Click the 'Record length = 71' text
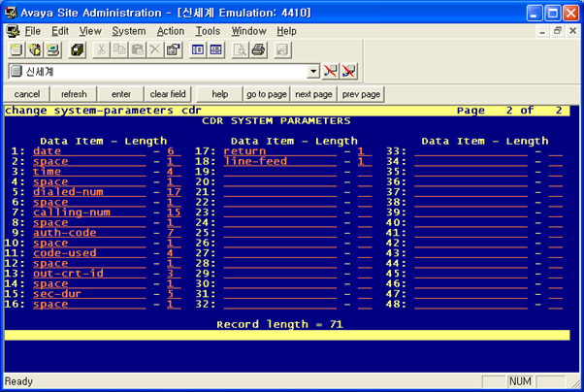Screen dimensions: 584x392 pyautogui.click(x=279, y=324)
